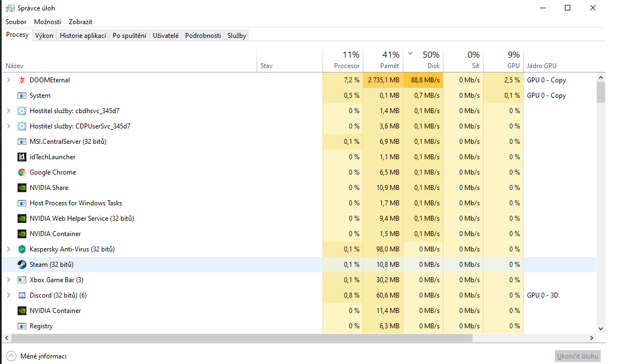The width and height of the screenshot is (633, 364).
Task: Click the Steam process icon
Action: [x=22, y=265]
